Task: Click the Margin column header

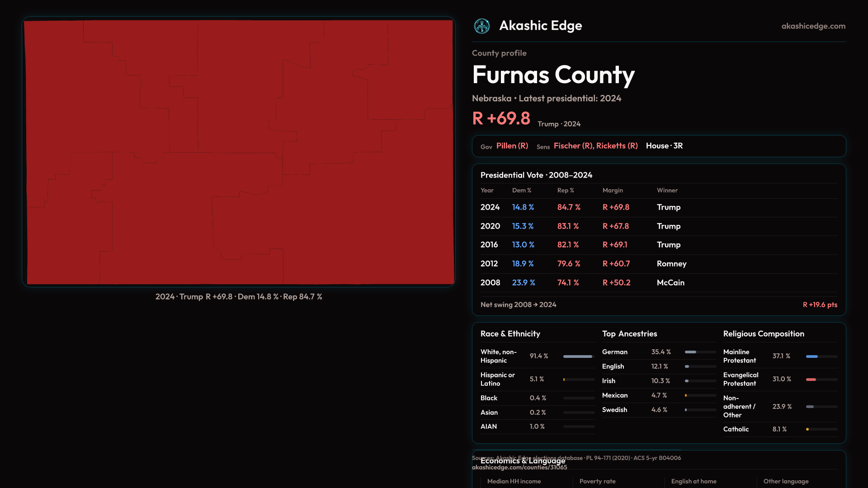Action: point(612,191)
